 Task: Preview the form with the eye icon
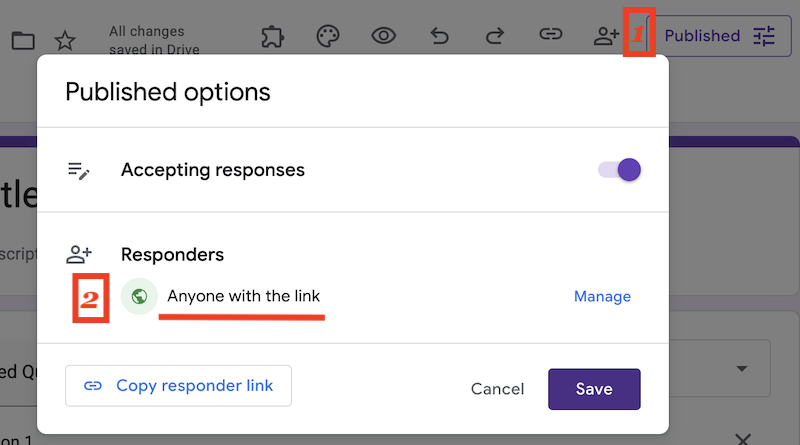point(384,37)
